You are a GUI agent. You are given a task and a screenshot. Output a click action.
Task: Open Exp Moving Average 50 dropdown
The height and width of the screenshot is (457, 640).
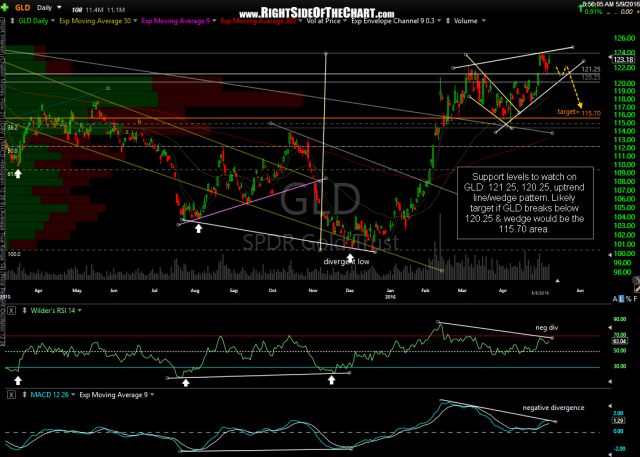[x=135, y=21]
